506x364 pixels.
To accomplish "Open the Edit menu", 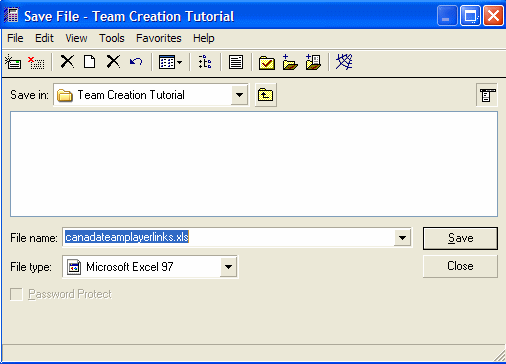I will coord(44,38).
